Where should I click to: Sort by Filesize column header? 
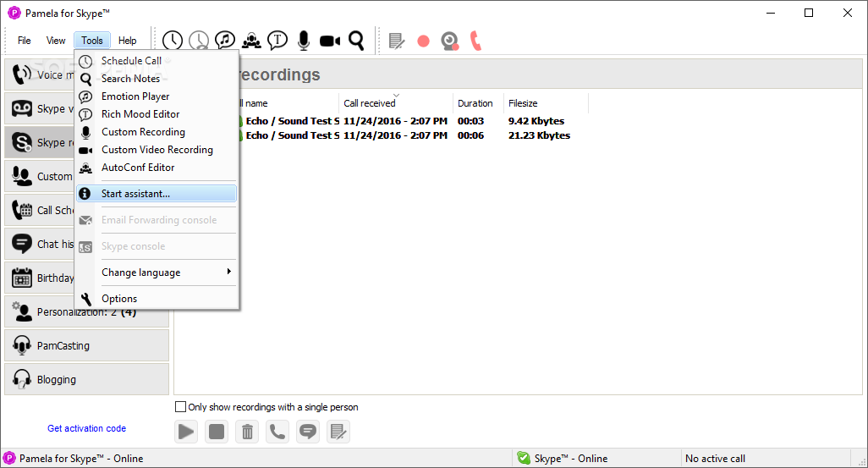tap(546, 103)
